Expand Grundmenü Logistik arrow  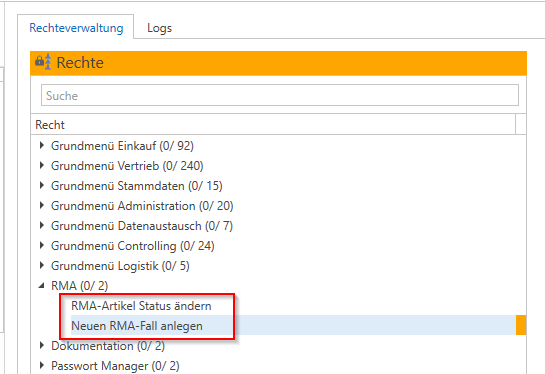click(42, 266)
